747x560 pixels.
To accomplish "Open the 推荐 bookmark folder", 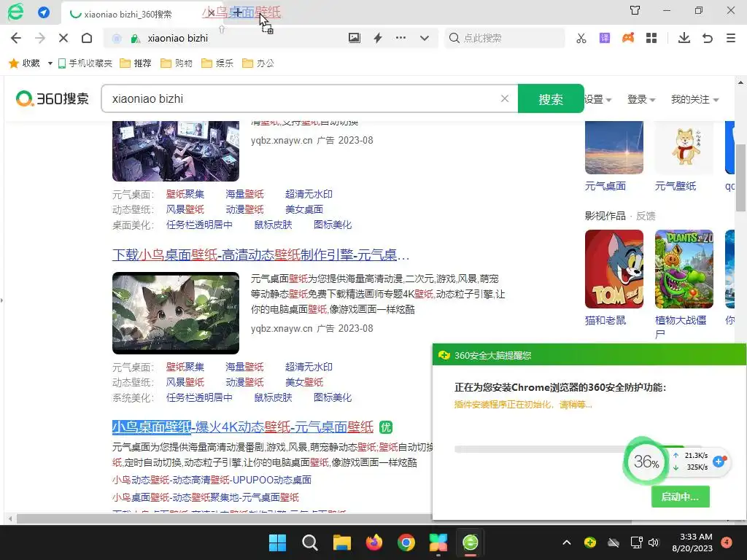I will [x=136, y=63].
